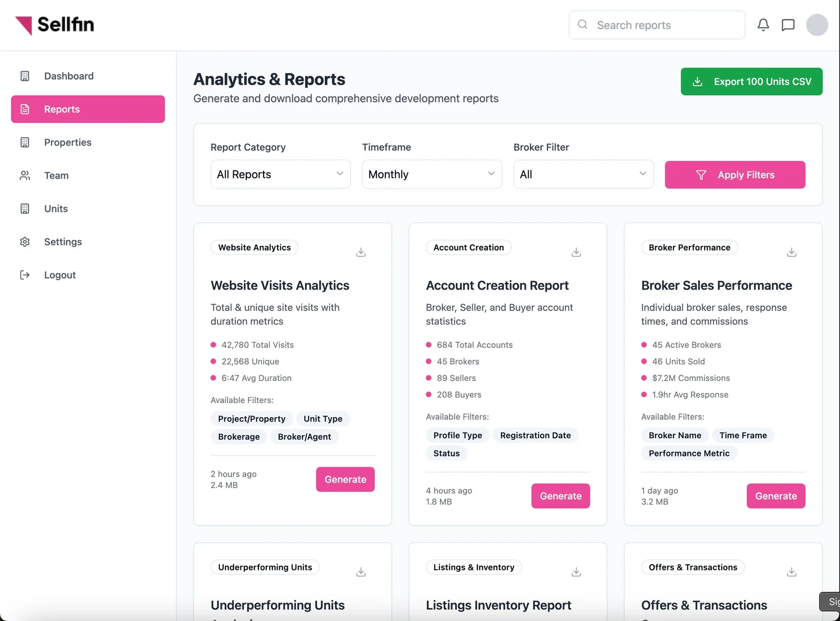Generate the Account Creation Report

coord(560,496)
